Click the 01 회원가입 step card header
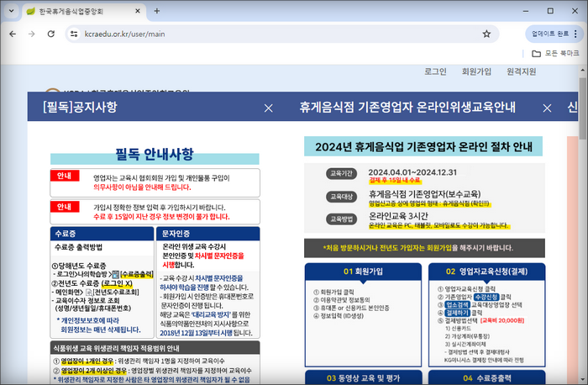This screenshot has width=588, height=385. tap(363, 272)
